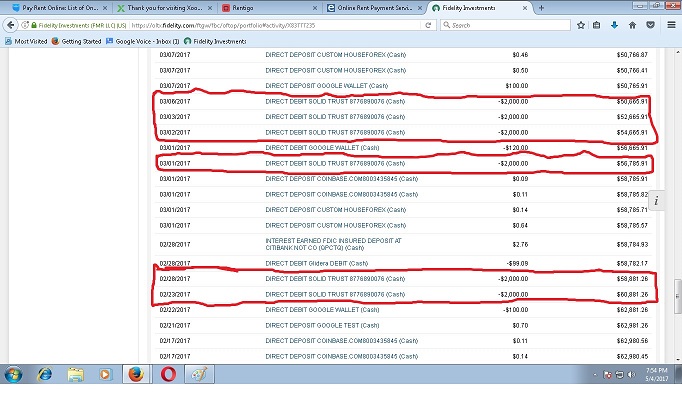Open the 03/01/2017 DIRECT DEBIT SOLID TRUST entry
682x402 pixels.
coord(335,164)
